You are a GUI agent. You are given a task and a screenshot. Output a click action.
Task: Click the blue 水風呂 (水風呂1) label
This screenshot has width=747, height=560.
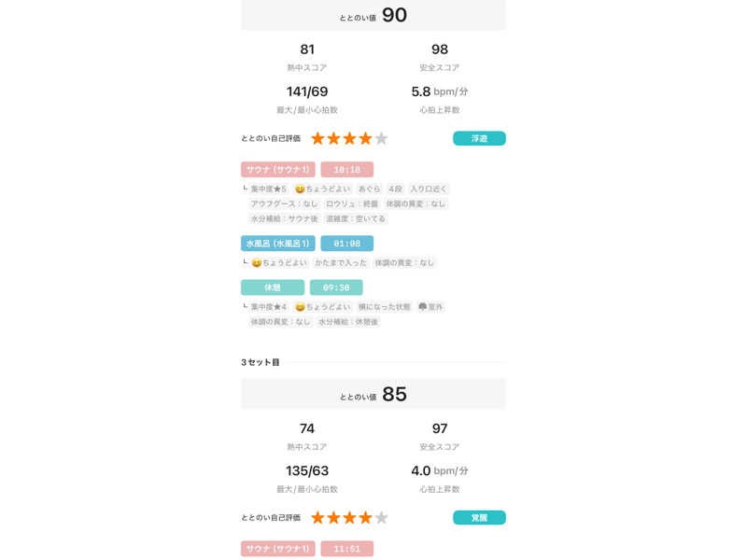[277, 244]
